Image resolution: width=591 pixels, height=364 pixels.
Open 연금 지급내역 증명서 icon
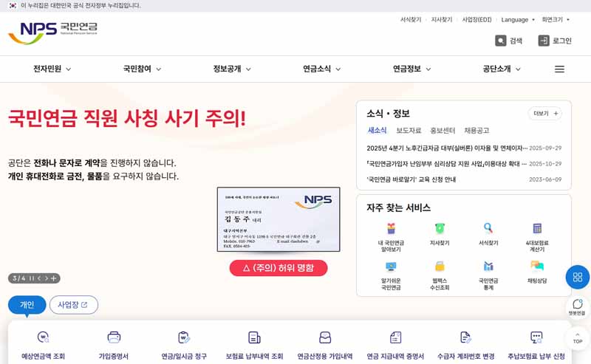(395, 337)
